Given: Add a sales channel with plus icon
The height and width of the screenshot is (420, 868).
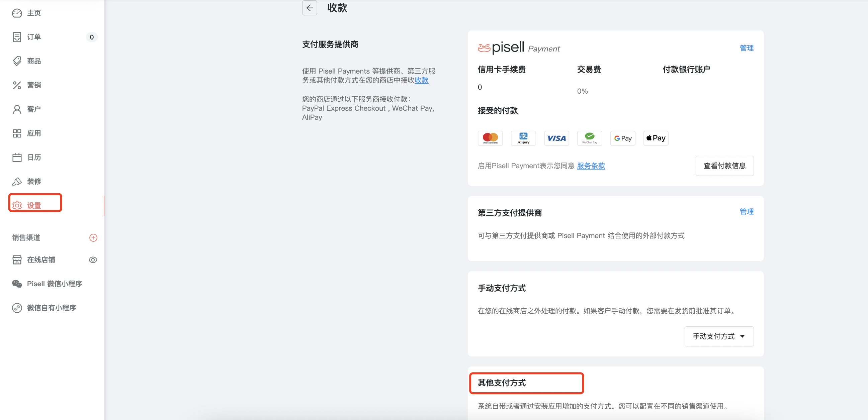Looking at the screenshot, I should click(x=93, y=238).
